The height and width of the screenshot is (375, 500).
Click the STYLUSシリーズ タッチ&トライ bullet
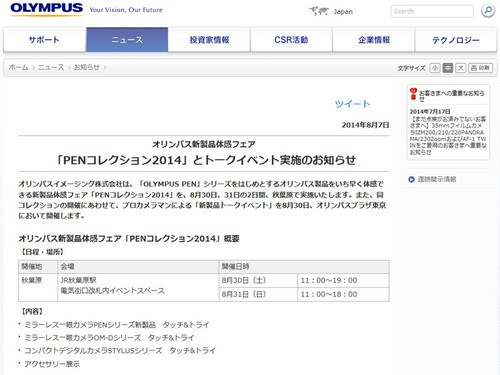click(120, 351)
